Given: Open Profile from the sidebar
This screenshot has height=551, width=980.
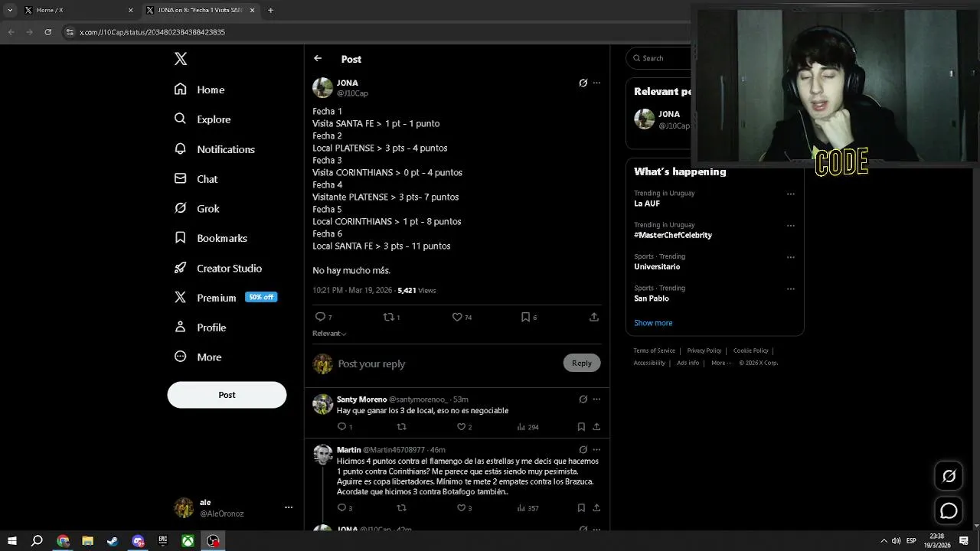Looking at the screenshot, I should (x=200, y=328).
